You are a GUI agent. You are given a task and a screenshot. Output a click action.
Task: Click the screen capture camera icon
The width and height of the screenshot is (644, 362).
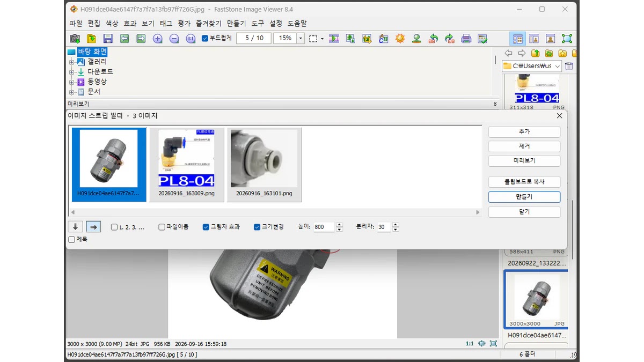click(75, 39)
